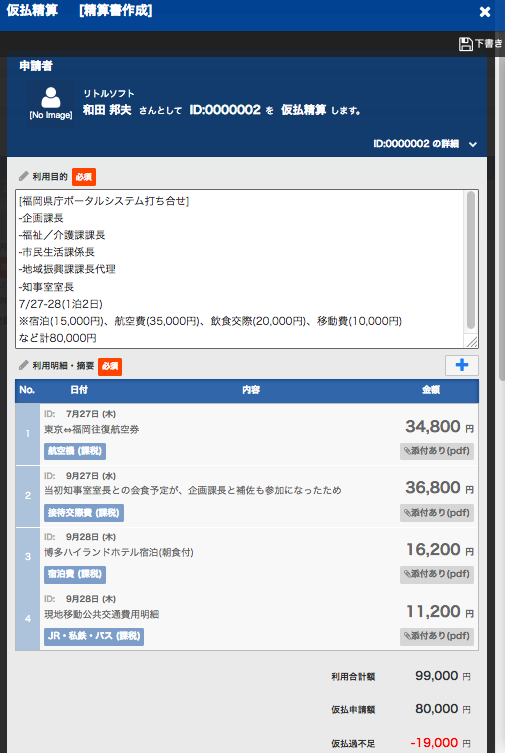Select the JR・私鉄・バス (課税) tag
Viewport: 505px width, 753px height.
pyautogui.click(x=94, y=636)
